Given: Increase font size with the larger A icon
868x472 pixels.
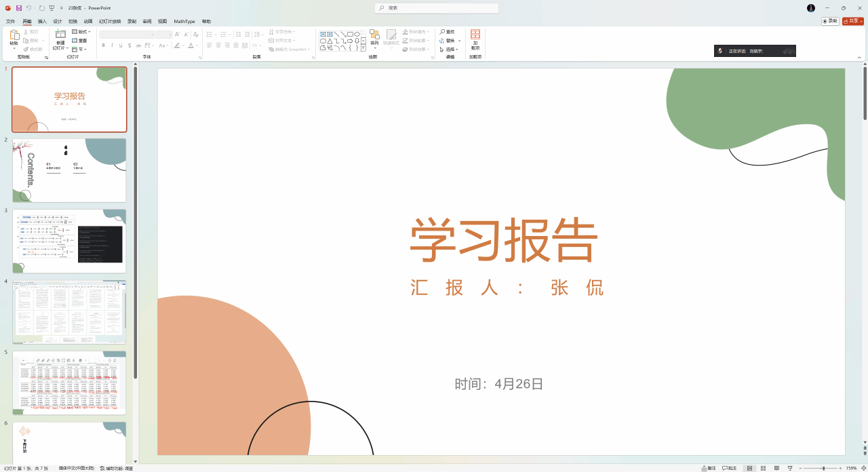Looking at the screenshot, I should 178,34.
